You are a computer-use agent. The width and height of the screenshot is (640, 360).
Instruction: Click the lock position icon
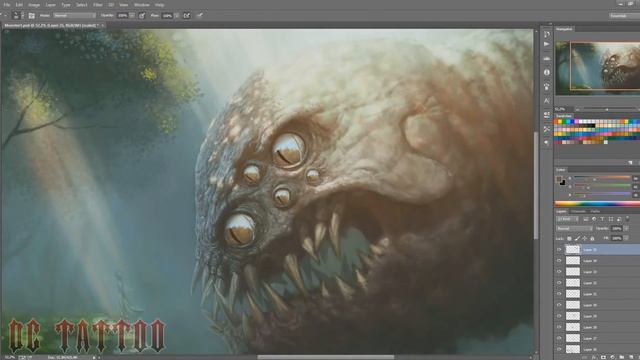(x=584, y=238)
